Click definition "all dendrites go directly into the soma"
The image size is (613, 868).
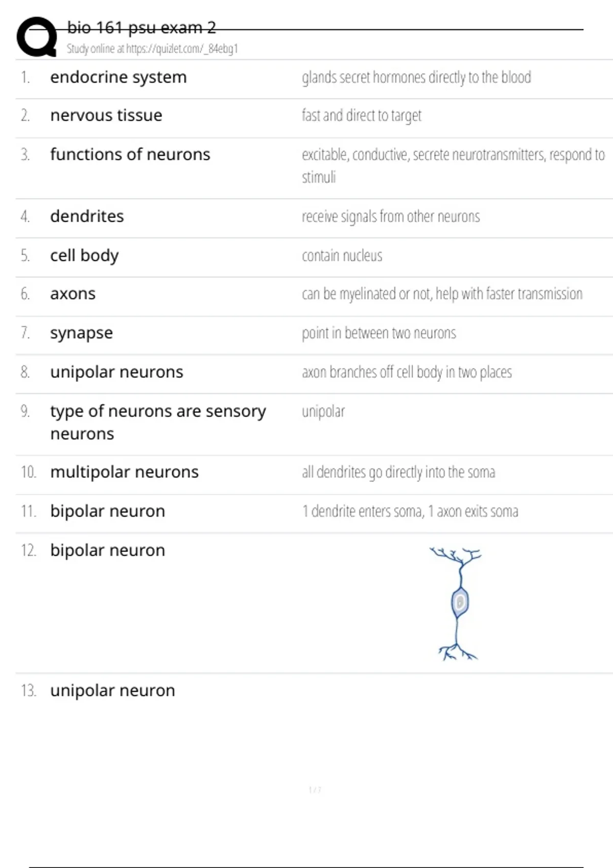point(398,472)
